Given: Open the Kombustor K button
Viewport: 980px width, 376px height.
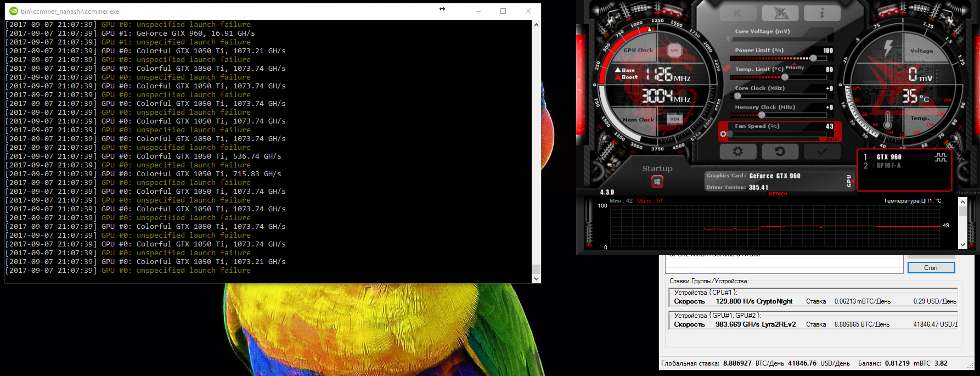Looking at the screenshot, I should [x=738, y=14].
